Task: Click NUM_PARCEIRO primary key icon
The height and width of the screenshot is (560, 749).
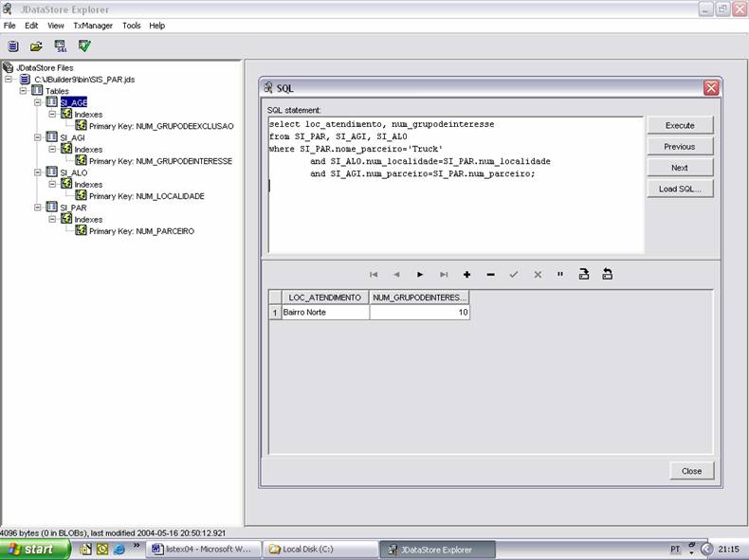Action: tap(81, 230)
